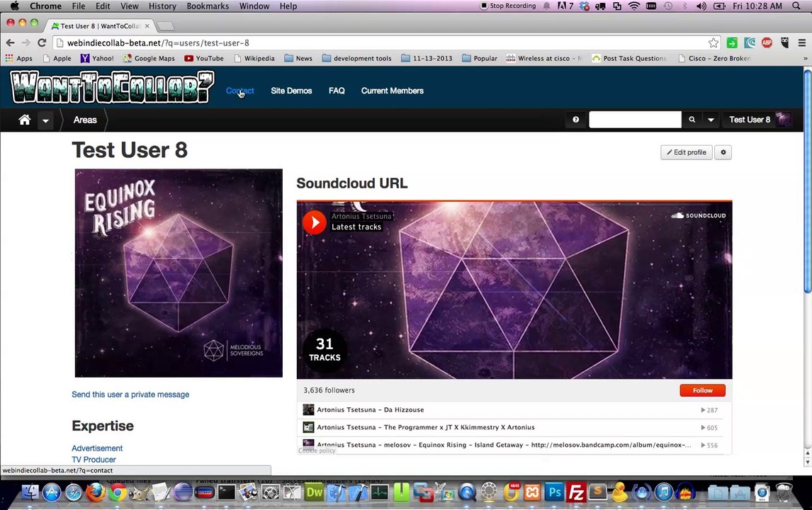Open the News bookmark folder
The image size is (812, 510).
click(298, 59)
